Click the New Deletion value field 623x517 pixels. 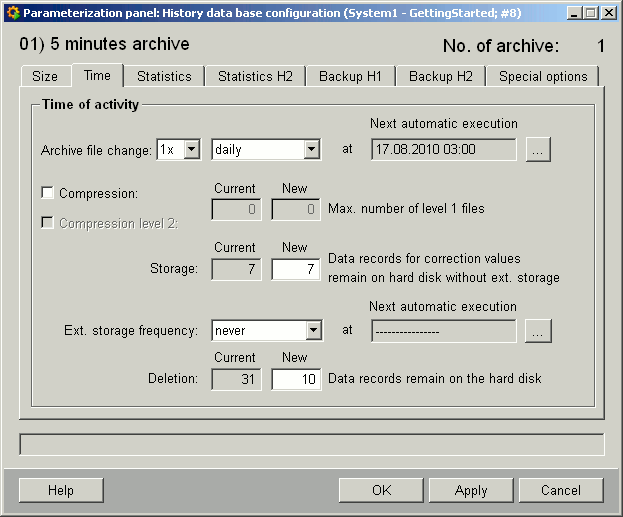296,379
